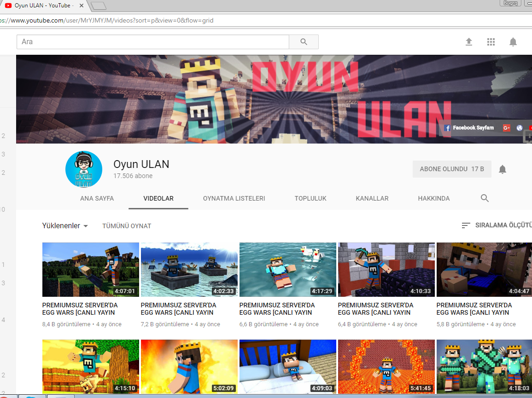Open video thumbnail with duration 4:09:03
Screen dimensions: 532x398
click(x=288, y=366)
